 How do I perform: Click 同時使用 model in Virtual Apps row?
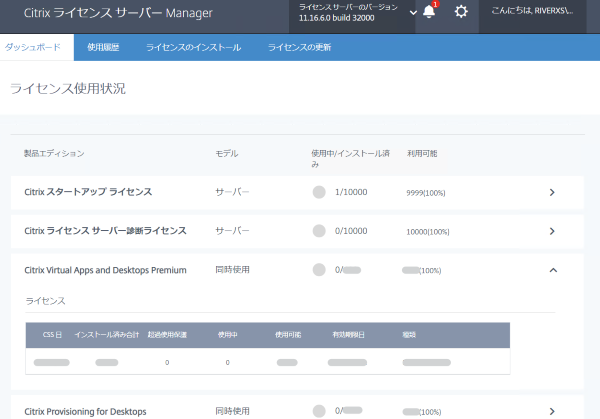pyautogui.click(x=232, y=269)
